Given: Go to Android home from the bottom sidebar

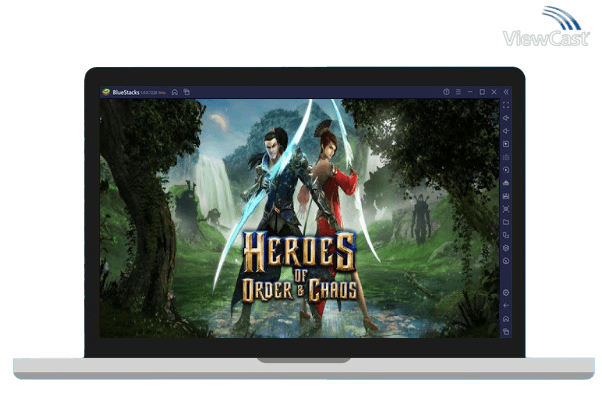Looking at the screenshot, I should 506,319.
